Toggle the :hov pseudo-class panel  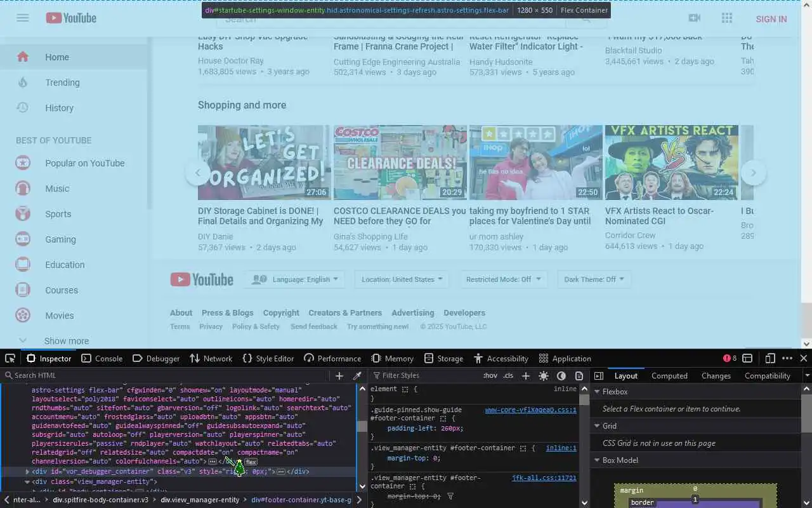tap(490, 376)
